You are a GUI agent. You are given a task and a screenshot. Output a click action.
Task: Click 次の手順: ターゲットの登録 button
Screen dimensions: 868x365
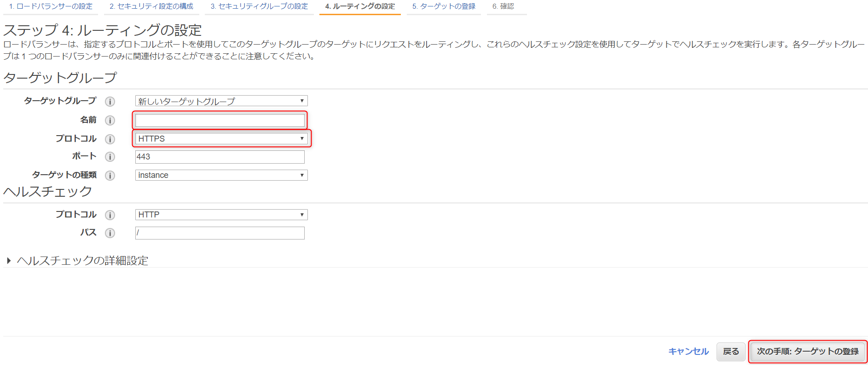(x=808, y=352)
